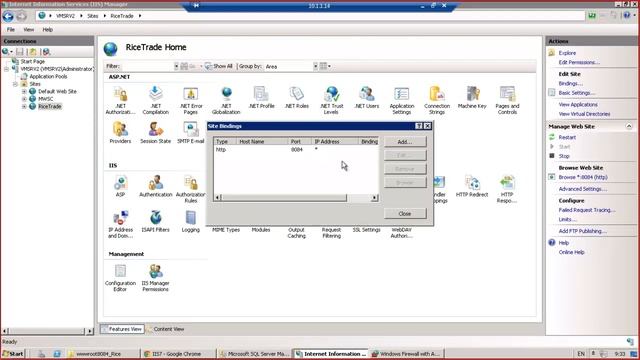Image resolution: width=640 pixels, height=360 pixels.
Task: Expand Default Web Site node
Action: [24, 91]
